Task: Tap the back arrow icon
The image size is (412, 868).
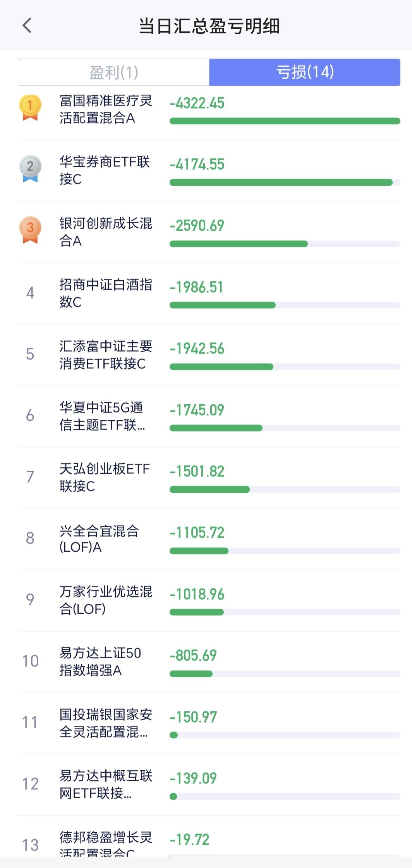Action: coord(27,26)
